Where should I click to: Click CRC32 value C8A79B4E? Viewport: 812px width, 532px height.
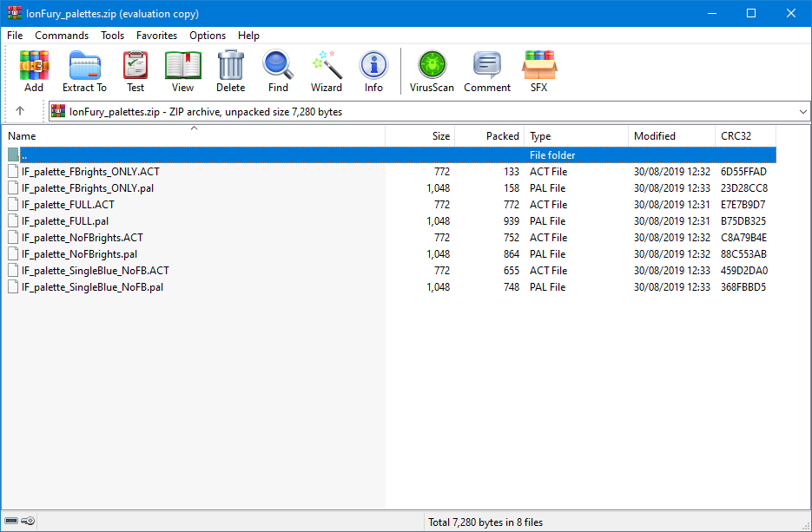(743, 238)
